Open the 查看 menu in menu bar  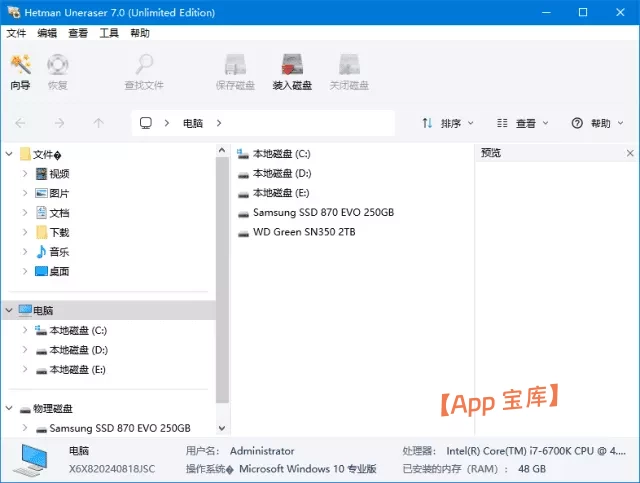pos(78,33)
